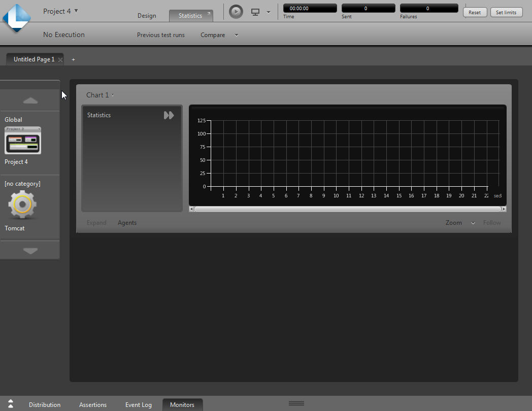Screen dimensions: 532x411
Task: Click the Set limits button
Action: coord(506,12)
